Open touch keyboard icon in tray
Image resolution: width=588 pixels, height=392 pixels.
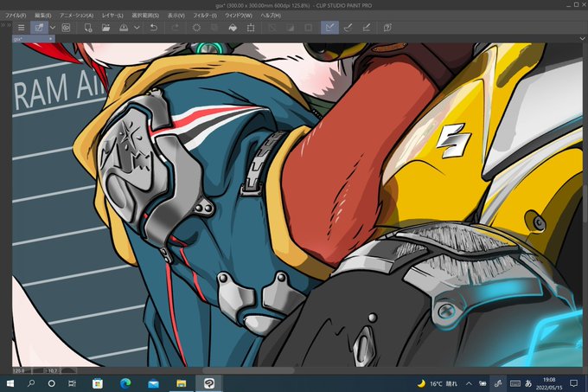coord(514,383)
